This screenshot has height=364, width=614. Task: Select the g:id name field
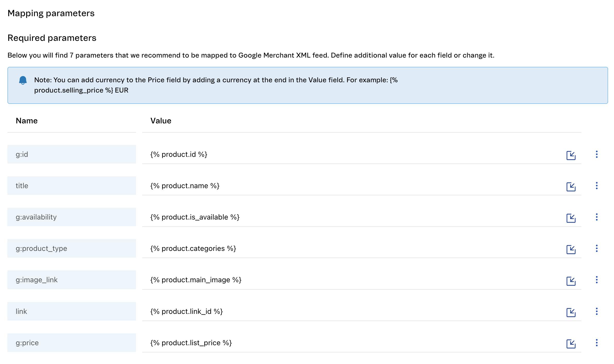pos(72,154)
